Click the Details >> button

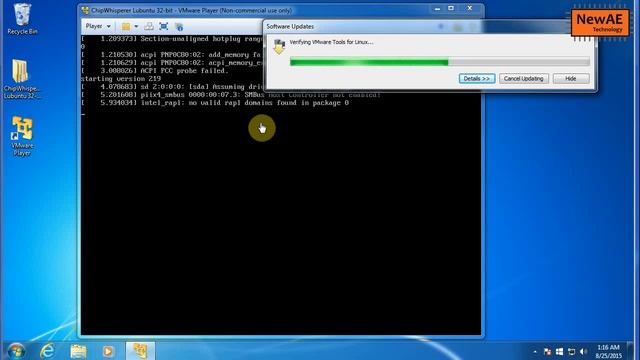pyautogui.click(x=477, y=78)
